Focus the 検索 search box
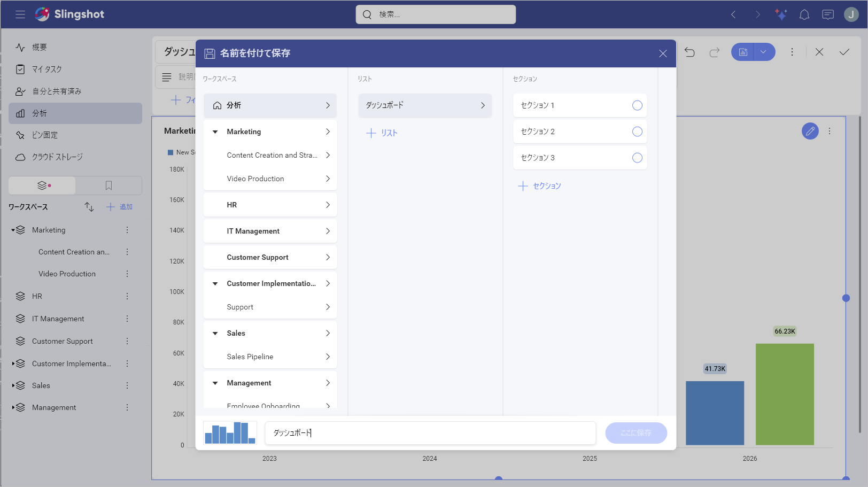The image size is (868, 487). click(436, 14)
